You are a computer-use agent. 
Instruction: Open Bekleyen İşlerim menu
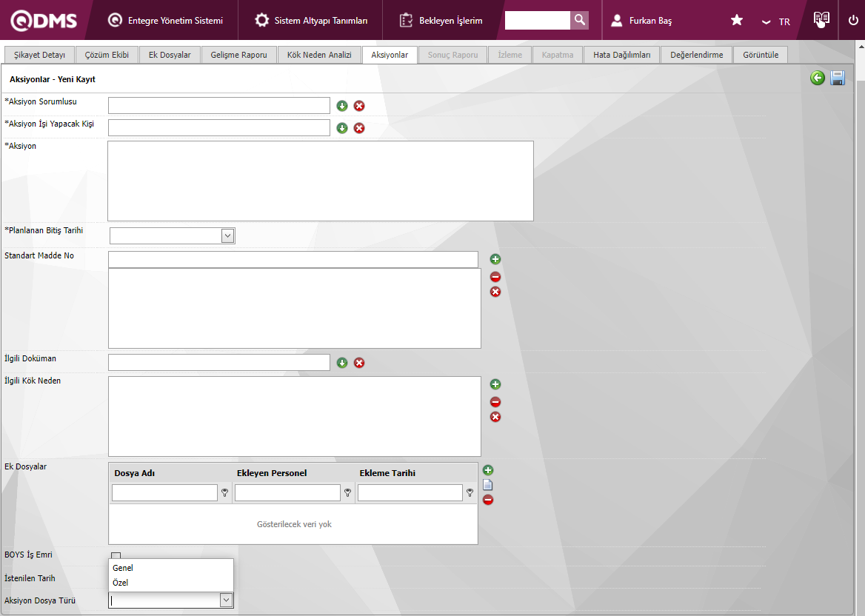[x=441, y=21]
